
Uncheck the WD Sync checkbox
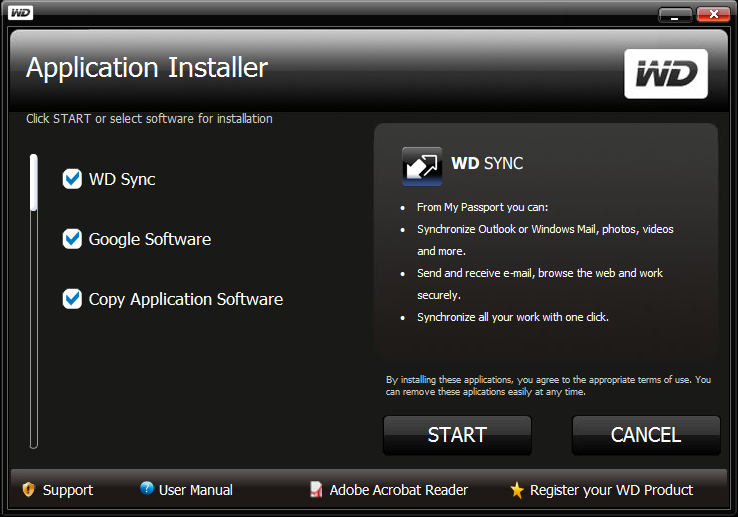point(72,179)
